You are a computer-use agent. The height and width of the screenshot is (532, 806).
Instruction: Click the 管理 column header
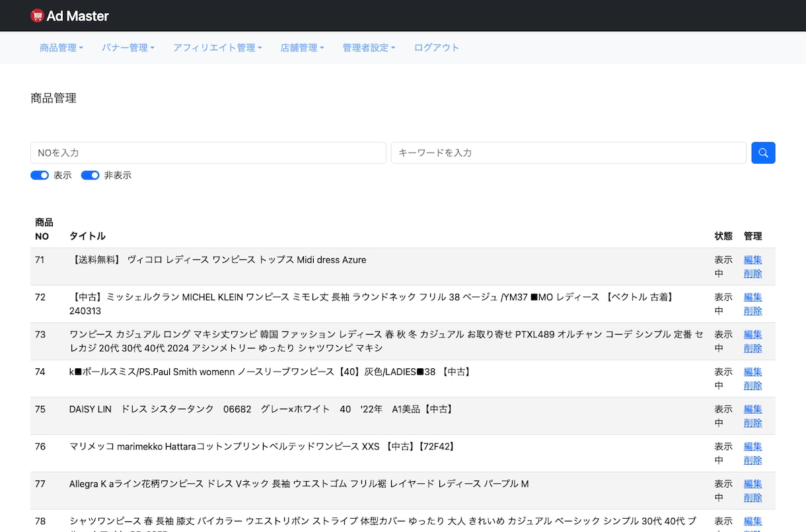tap(753, 236)
